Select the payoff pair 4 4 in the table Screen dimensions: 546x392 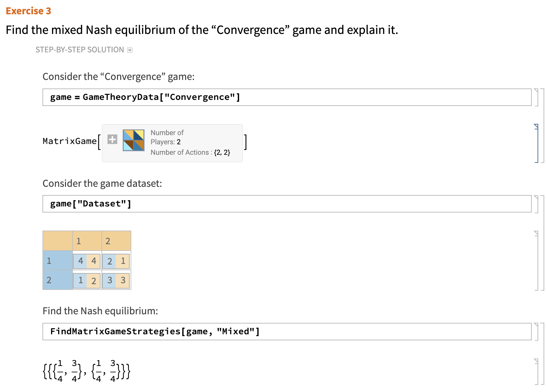[x=87, y=261]
